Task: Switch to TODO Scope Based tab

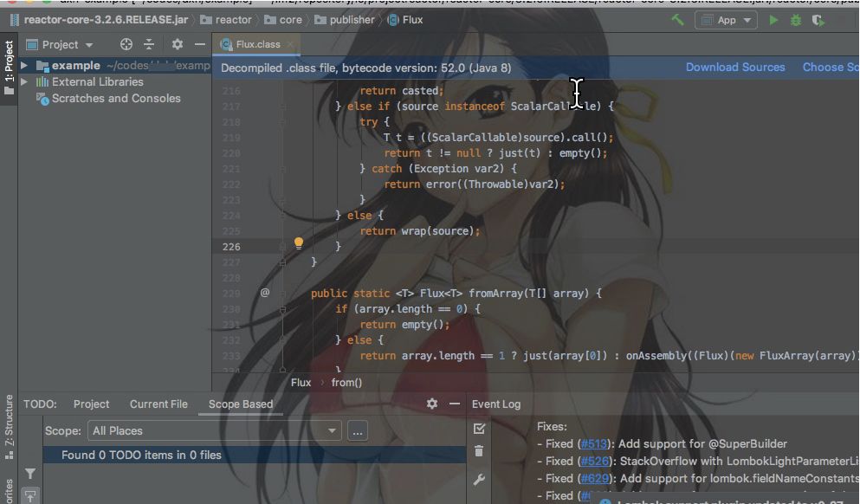Action: [240, 404]
